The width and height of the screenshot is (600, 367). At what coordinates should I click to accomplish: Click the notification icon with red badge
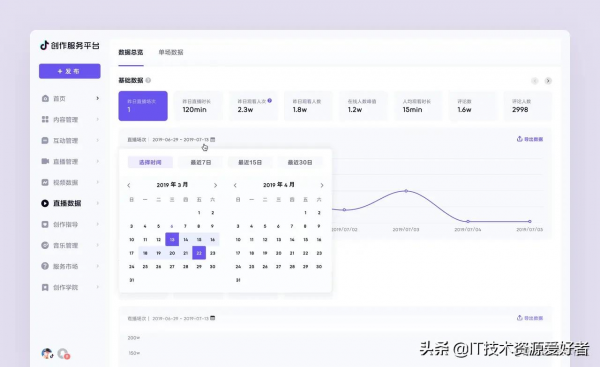pyautogui.click(x=64, y=354)
